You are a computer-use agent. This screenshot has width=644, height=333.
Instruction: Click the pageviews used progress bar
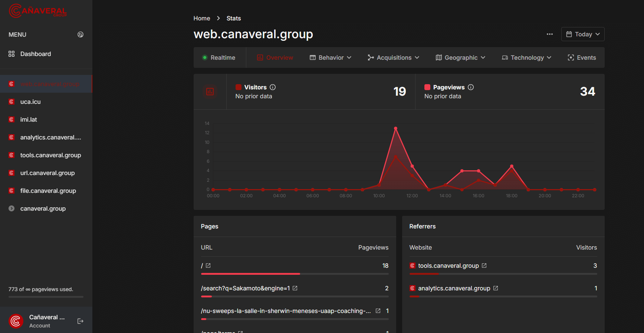pyautogui.click(x=46, y=297)
